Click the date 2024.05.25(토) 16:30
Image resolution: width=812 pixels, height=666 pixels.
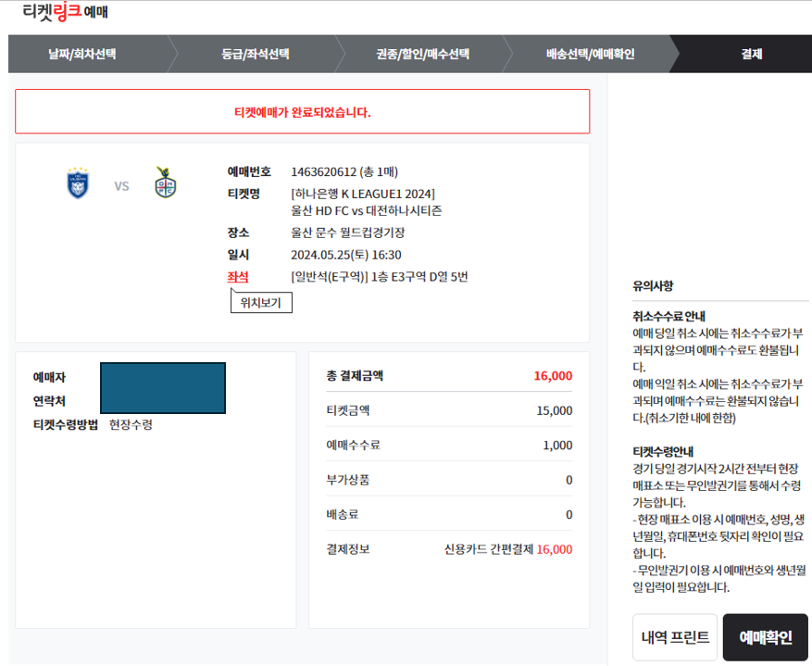tap(346, 255)
